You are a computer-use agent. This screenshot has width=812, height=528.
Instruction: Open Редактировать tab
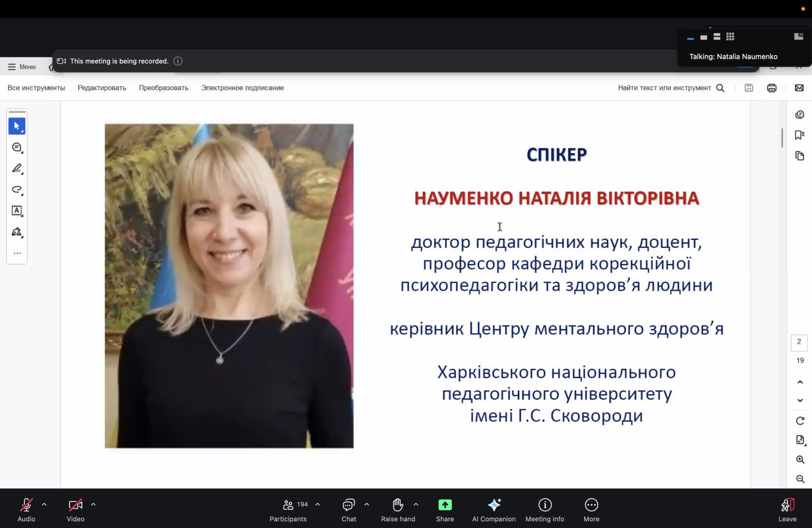point(102,88)
